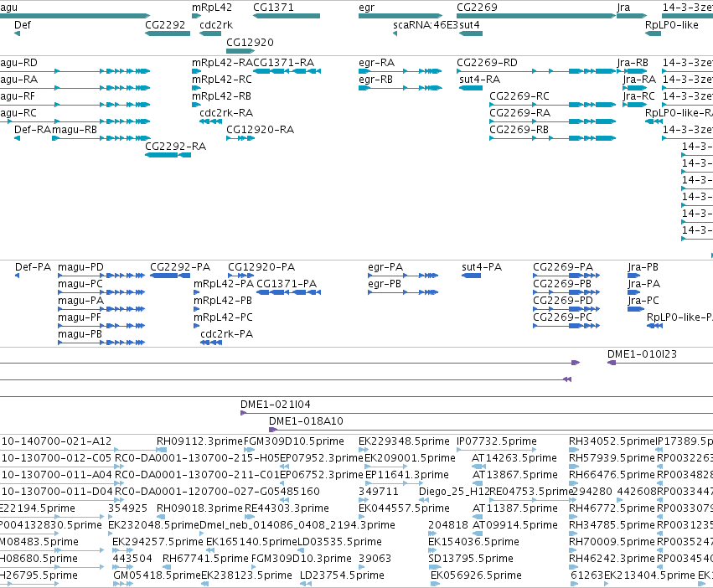
Task: Select the DME1-021I04 clone label
Action: [x=276, y=405]
